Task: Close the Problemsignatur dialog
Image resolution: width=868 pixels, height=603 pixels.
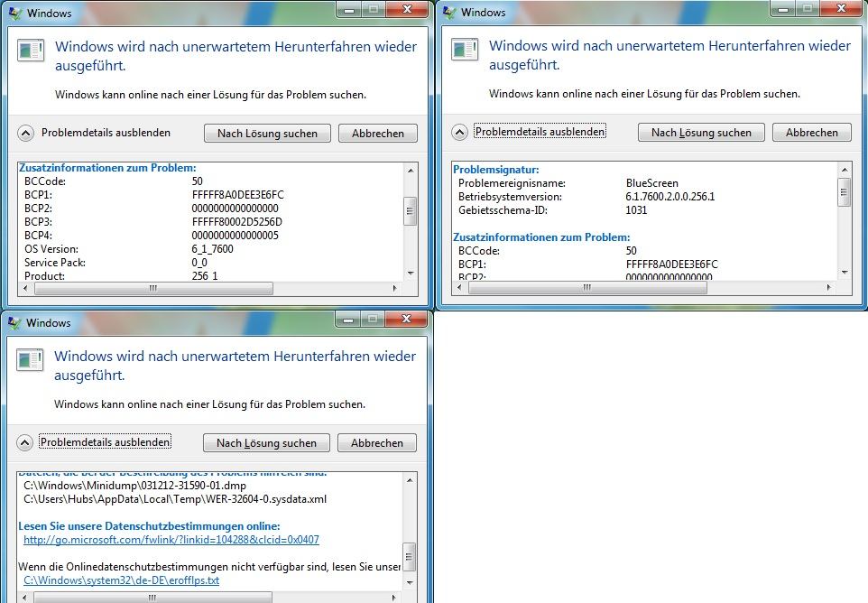Action: (x=842, y=8)
